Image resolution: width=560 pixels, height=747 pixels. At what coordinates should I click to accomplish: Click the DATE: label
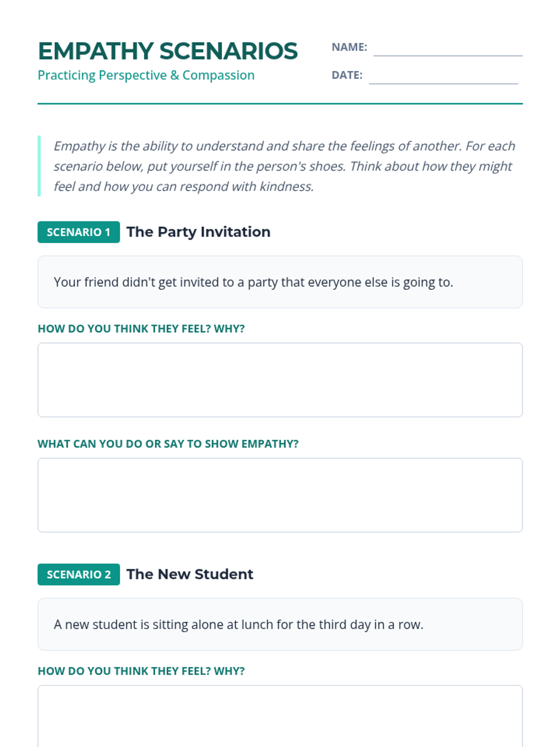[347, 75]
